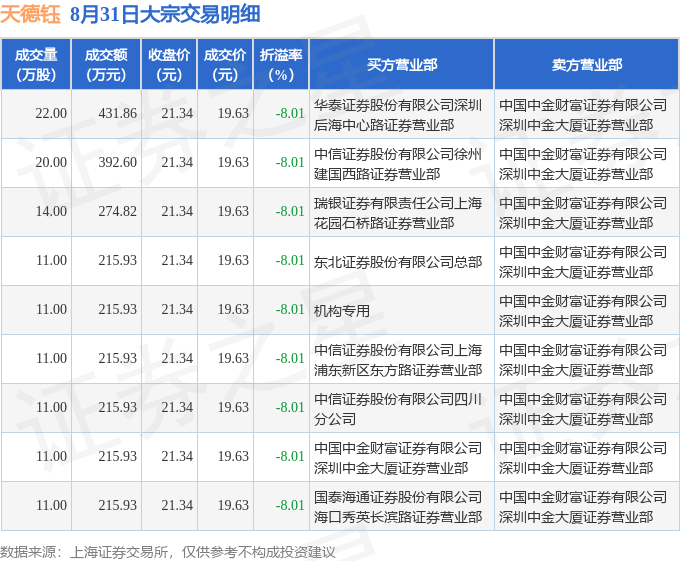Select the 机构专用 buyer cell

click(342, 311)
